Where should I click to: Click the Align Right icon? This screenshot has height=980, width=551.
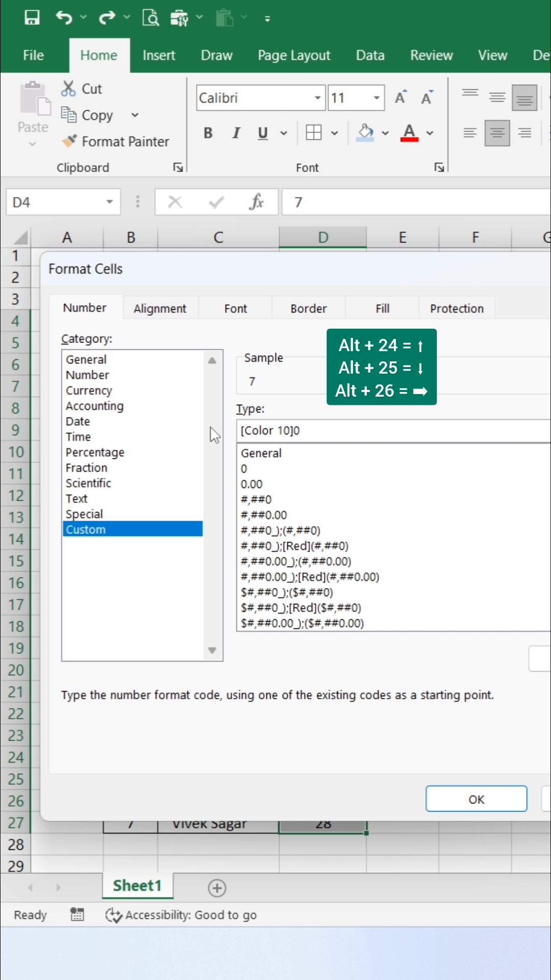(x=524, y=133)
